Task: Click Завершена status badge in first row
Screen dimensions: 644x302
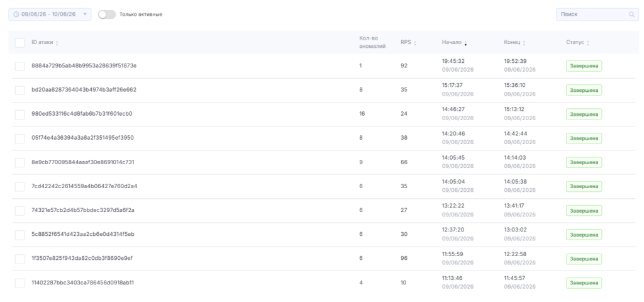Action: coord(584,66)
